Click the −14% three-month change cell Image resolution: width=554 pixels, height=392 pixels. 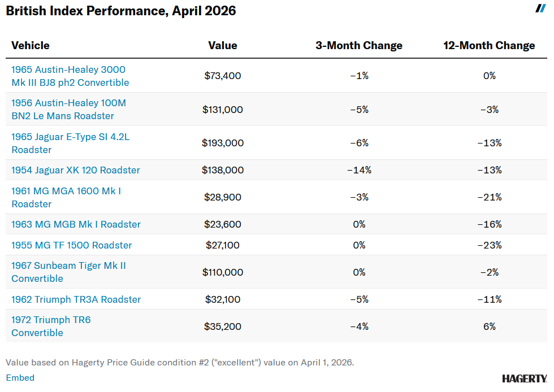(359, 170)
